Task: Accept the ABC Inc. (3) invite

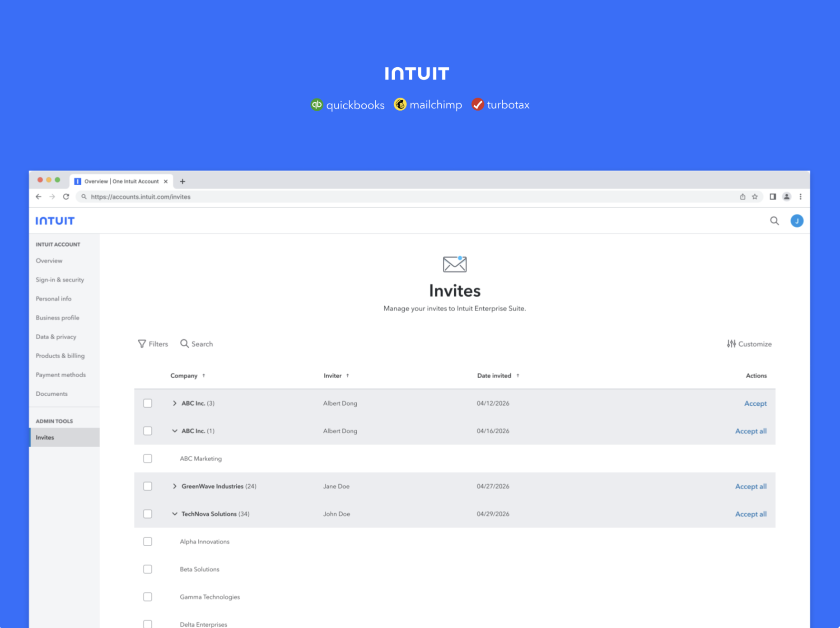Action: click(x=755, y=403)
